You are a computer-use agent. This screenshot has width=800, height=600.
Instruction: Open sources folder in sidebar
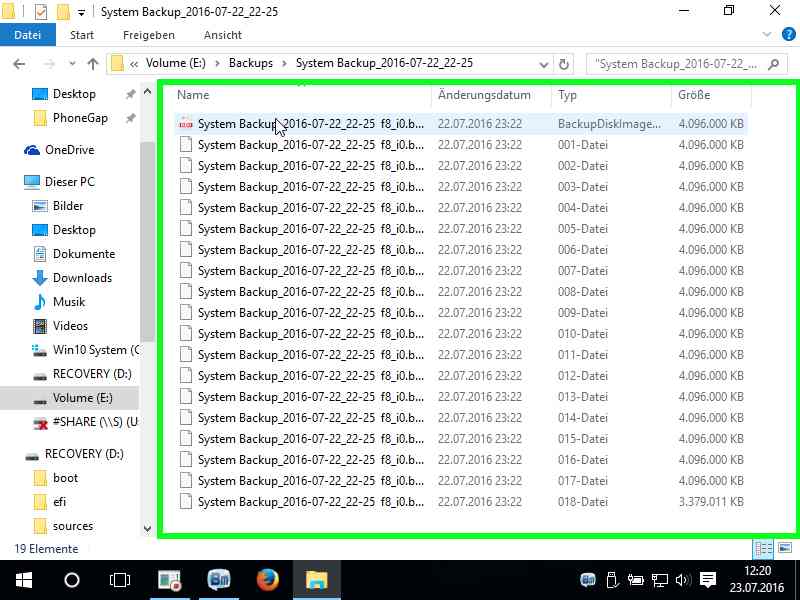63,526
